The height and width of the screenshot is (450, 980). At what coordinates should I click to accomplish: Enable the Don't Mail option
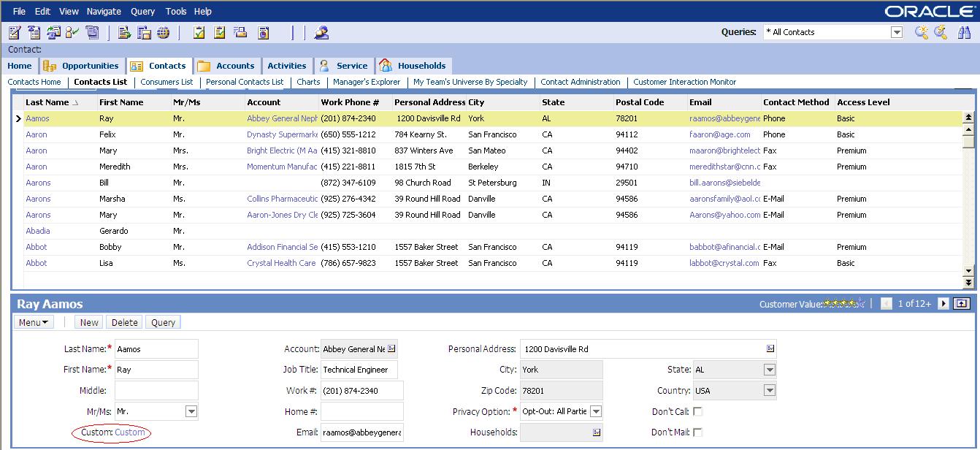(699, 432)
